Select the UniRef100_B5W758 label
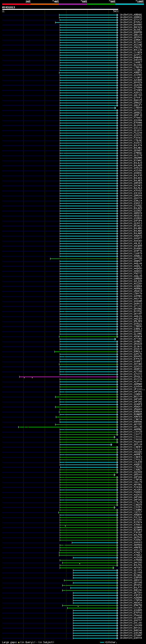 [x=131, y=605]
